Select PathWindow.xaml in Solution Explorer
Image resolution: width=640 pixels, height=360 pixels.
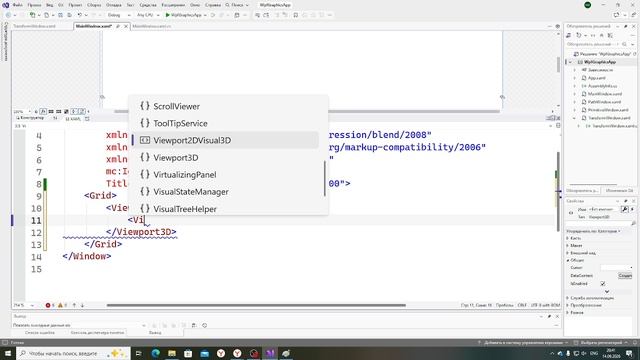604,102
